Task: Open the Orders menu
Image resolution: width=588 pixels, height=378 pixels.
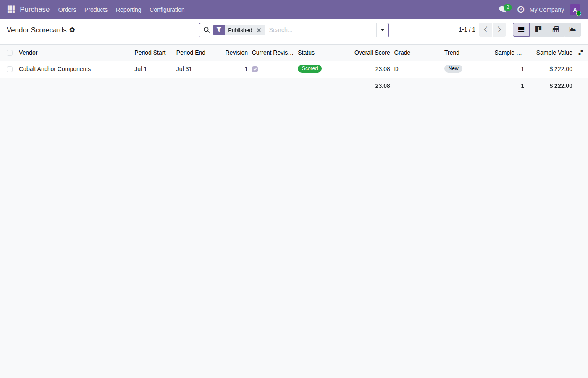Action: (x=67, y=10)
